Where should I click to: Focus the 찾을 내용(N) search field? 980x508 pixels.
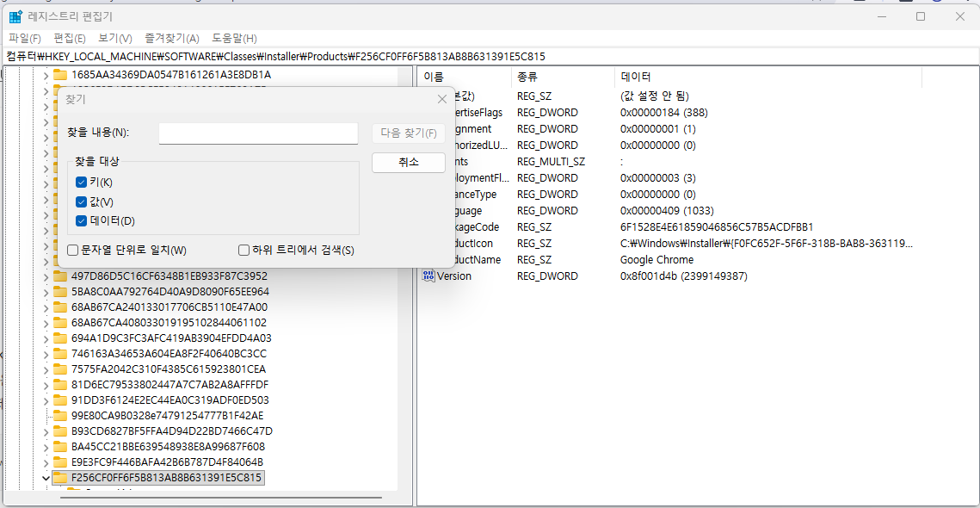[x=258, y=133]
